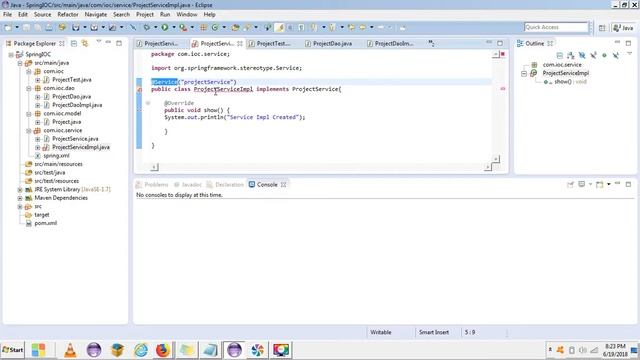Open the Project menu
Viewport: 640px width, 360px height.
(x=144, y=14)
